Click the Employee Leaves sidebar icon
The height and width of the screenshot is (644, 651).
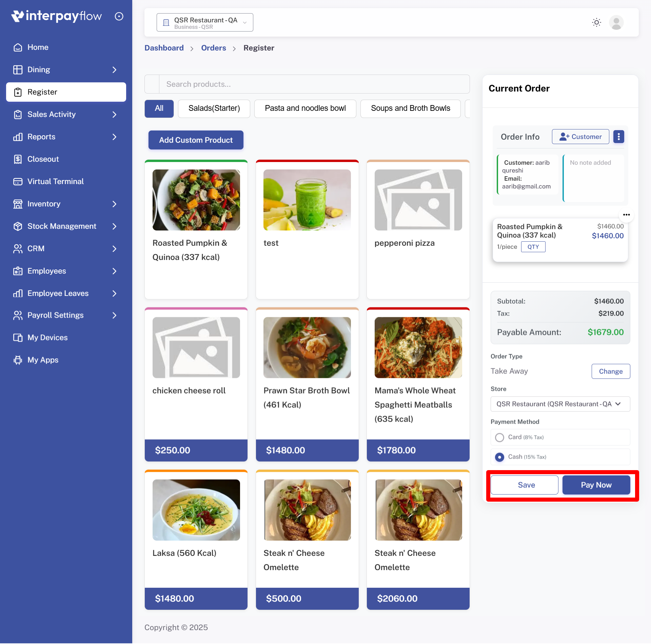18,294
